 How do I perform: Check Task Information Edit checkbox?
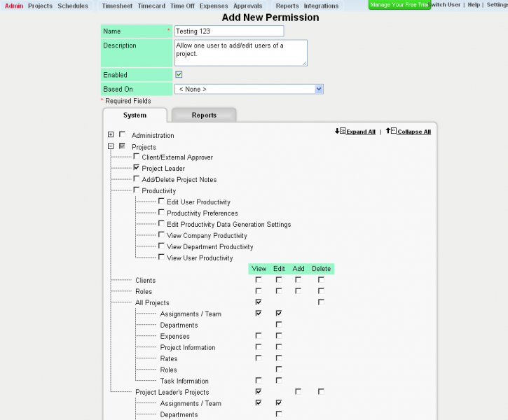[x=279, y=380]
